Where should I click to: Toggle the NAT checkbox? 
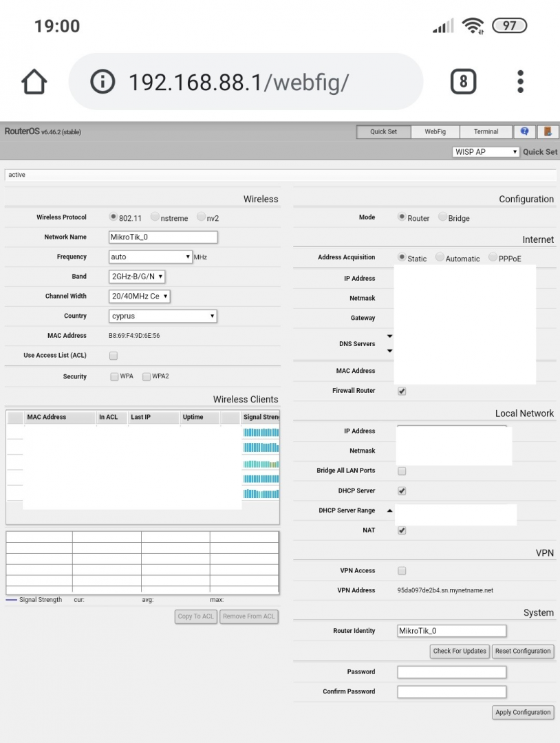point(402,530)
